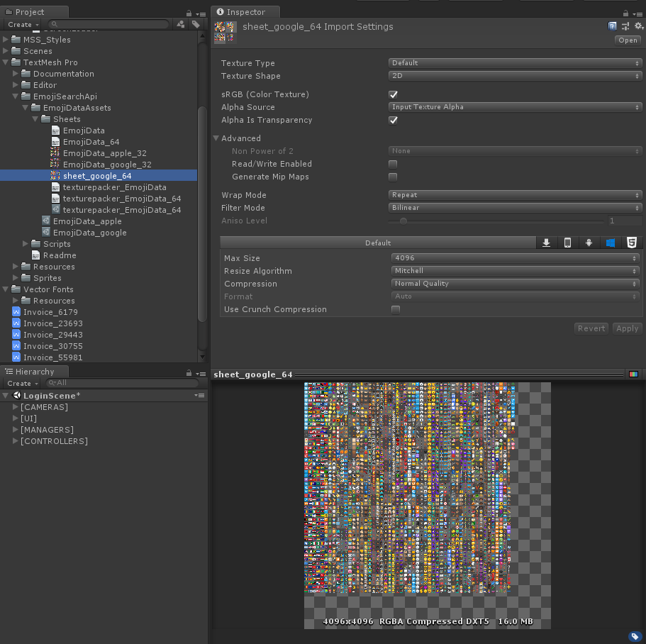Open the texture importer help reference

point(612,26)
